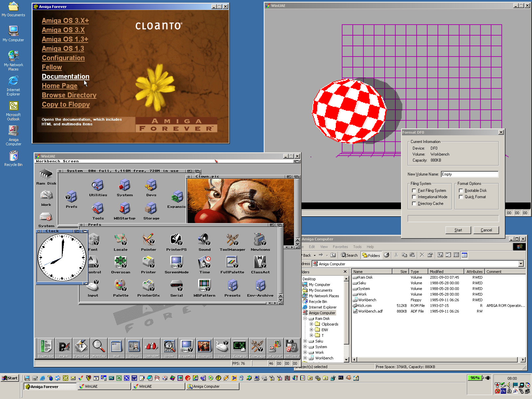Image resolution: width=532 pixels, height=399 pixels.
Task: Open Back button history dropdown
Action: coord(315,255)
